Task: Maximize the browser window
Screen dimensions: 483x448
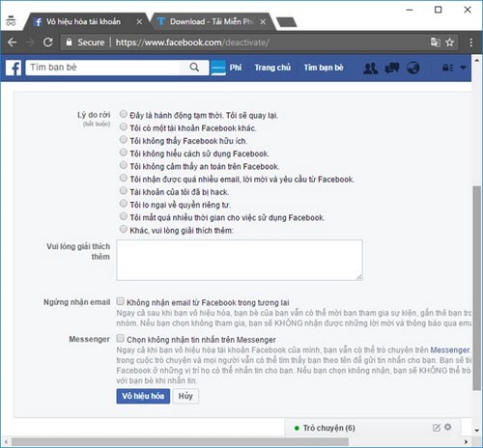Action: click(x=439, y=10)
